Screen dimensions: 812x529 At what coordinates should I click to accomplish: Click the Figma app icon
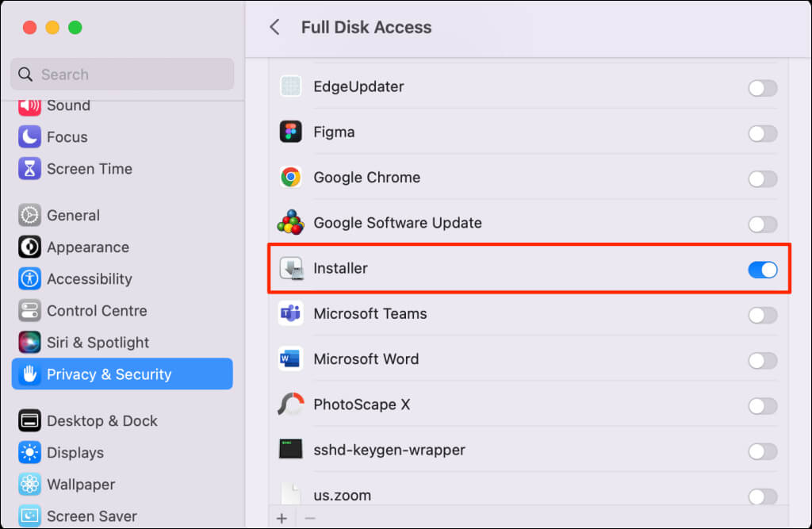(x=291, y=132)
